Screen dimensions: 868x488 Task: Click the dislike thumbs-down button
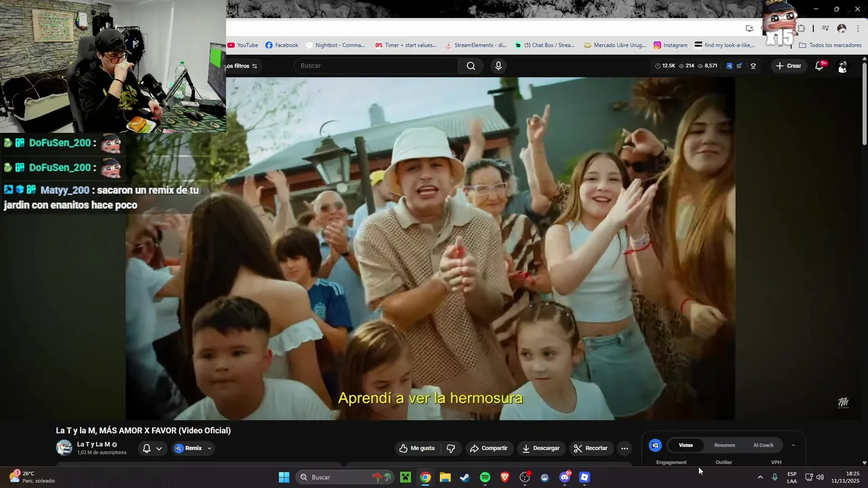click(x=451, y=448)
